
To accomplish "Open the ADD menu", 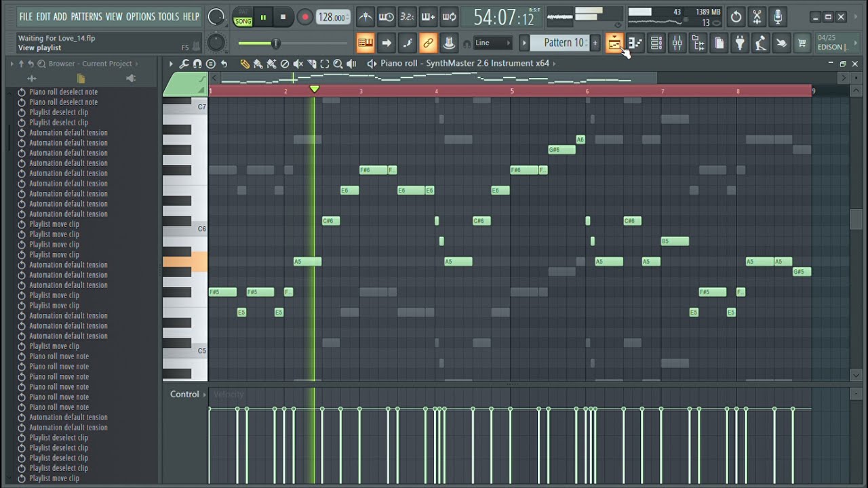I will click(x=60, y=16).
